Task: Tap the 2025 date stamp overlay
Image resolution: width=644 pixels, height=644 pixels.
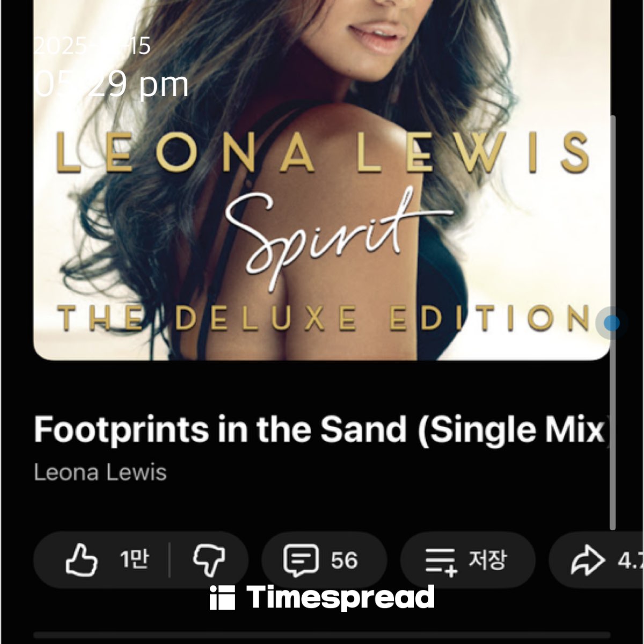Action: coord(92,46)
